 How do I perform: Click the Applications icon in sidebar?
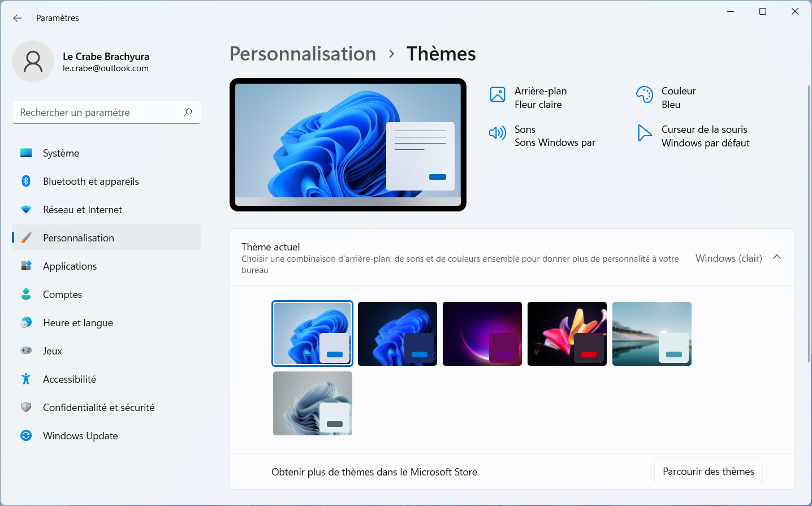coord(26,266)
